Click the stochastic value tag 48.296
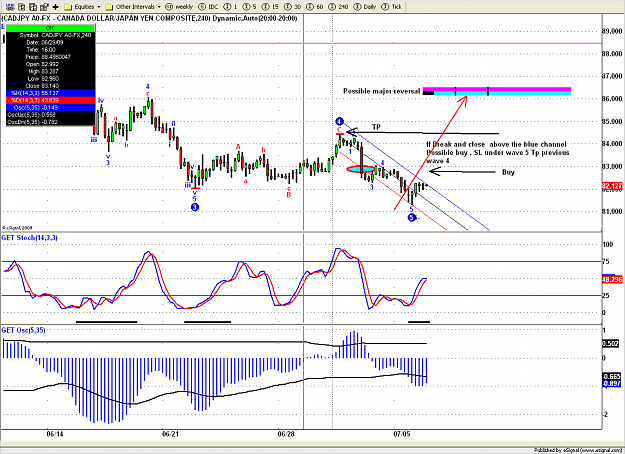Viewport: 625px width, 454px height. (612, 280)
